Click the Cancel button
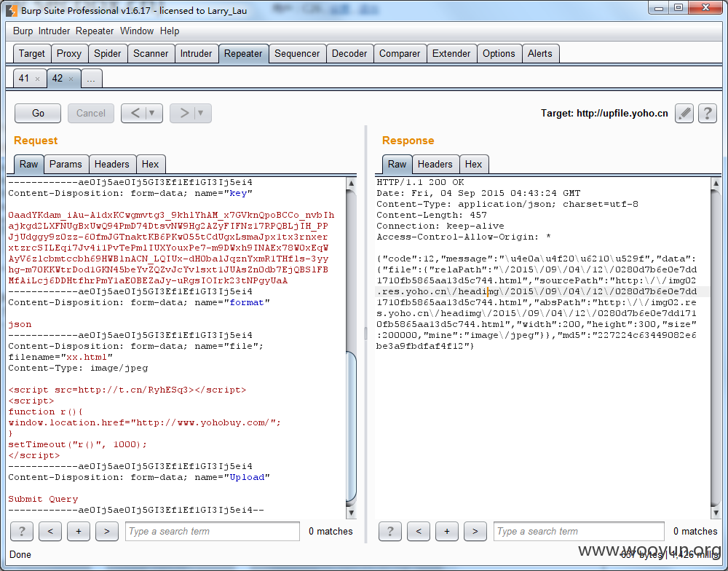Viewport: 728px width, 571px height. pyautogui.click(x=91, y=114)
